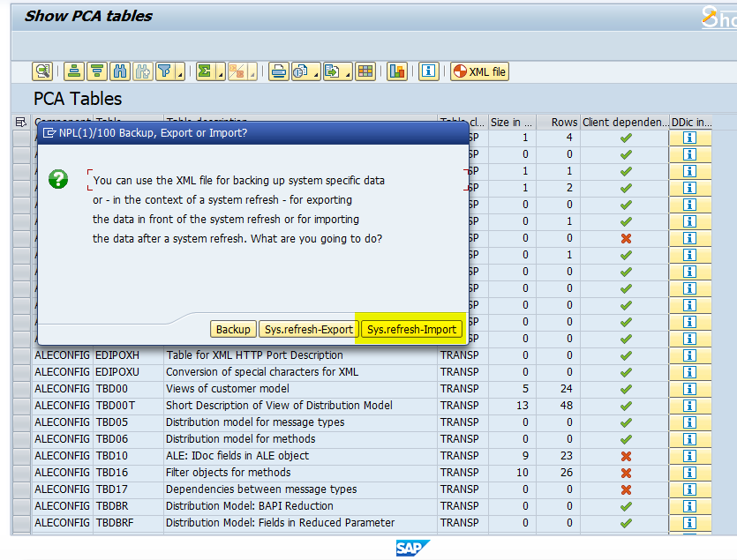The height and width of the screenshot is (560, 737).
Task: Display data as a graphic chart
Action: click(397, 71)
